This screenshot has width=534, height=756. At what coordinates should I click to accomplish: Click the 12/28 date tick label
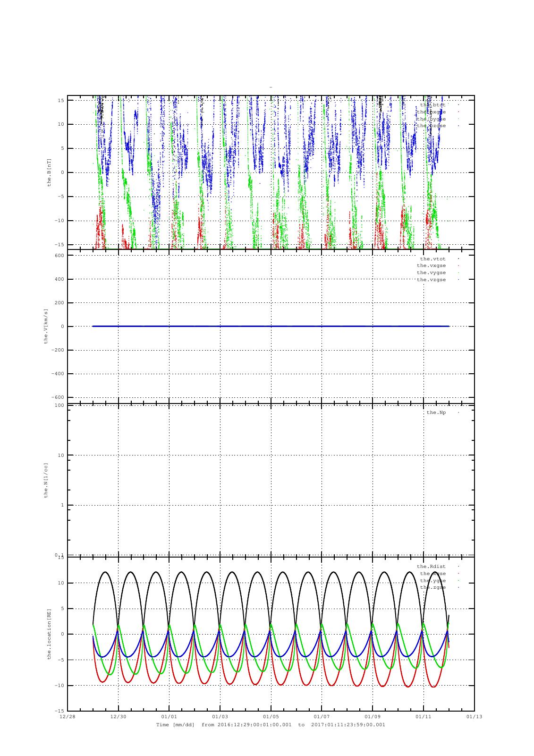68,716
